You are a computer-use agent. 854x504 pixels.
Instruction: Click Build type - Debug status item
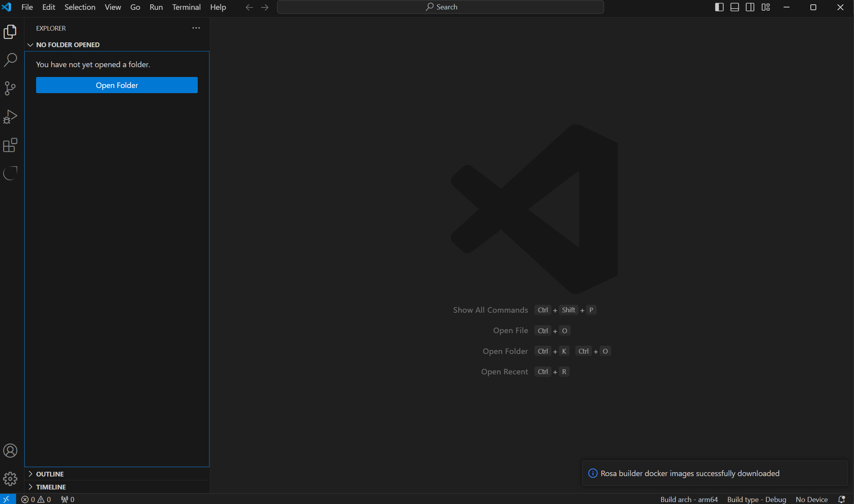tap(757, 499)
